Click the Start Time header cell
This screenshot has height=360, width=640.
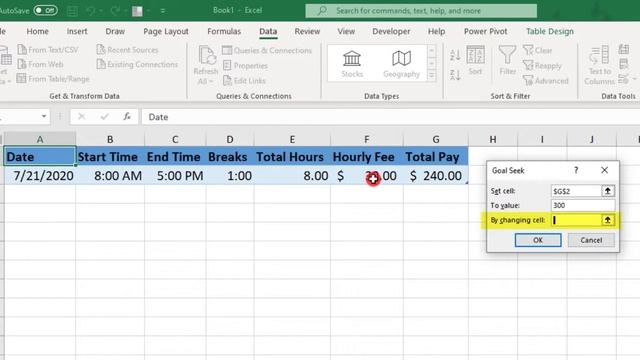point(110,157)
